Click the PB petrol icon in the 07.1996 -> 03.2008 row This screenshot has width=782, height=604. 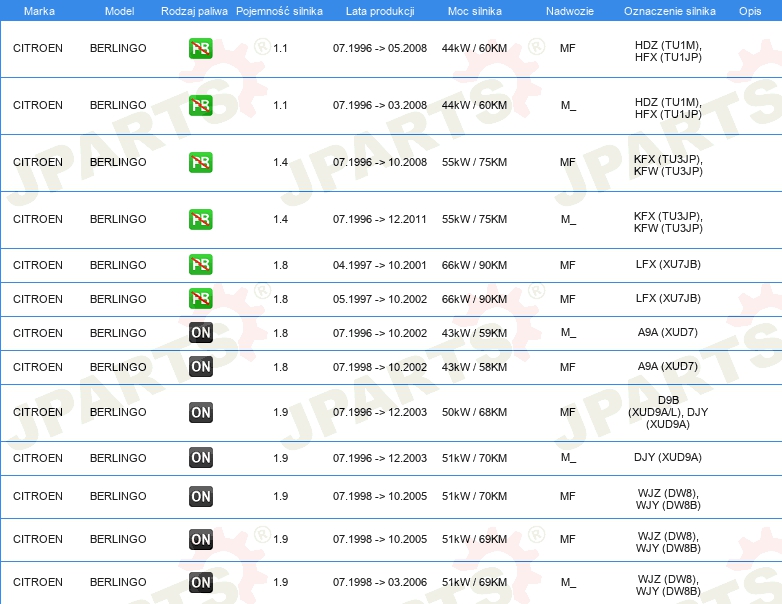[200, 105]
